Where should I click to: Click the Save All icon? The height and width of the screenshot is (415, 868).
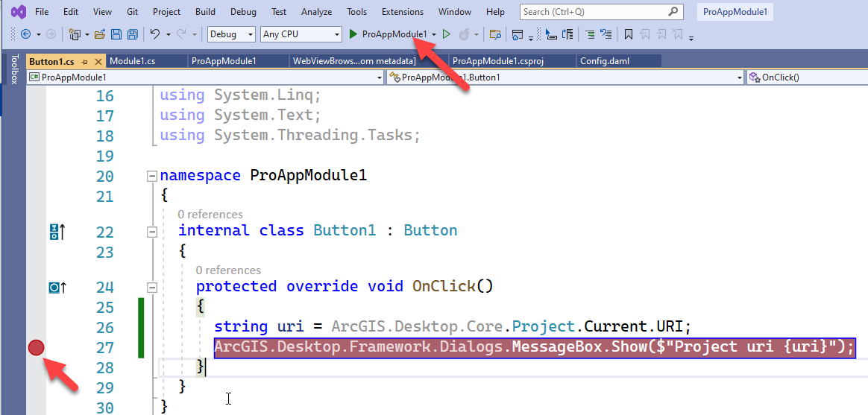tap(132, 34)
